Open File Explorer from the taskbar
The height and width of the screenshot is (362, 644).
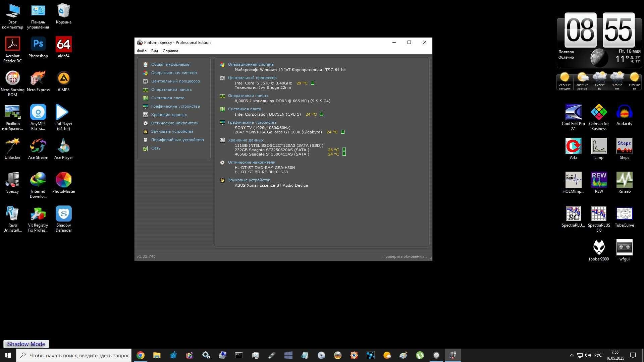coord(157,355)
